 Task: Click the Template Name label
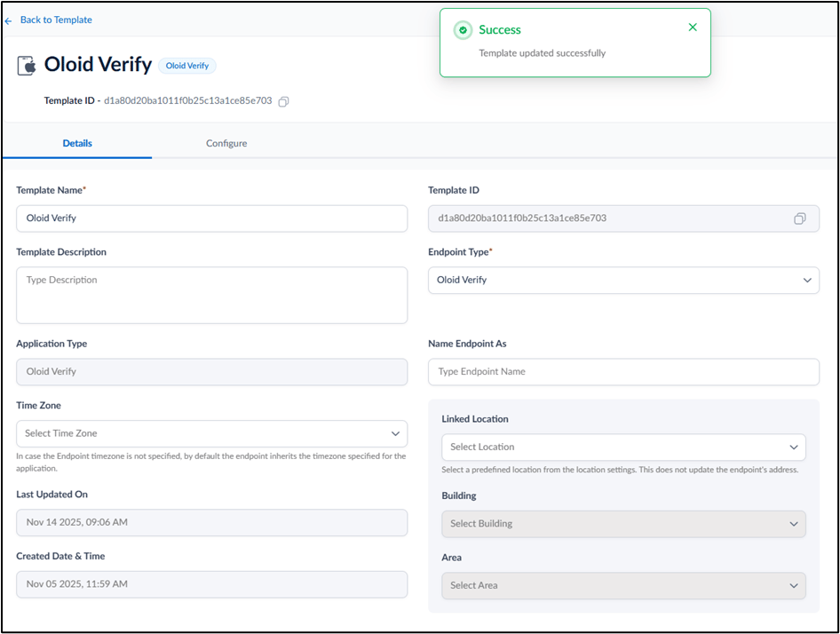click(x=50, y=190)
